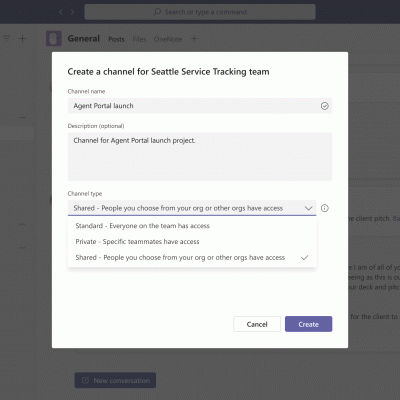The image size is (400, 400).
Task: Add a tab with plus icon
Action: (194, 39)
